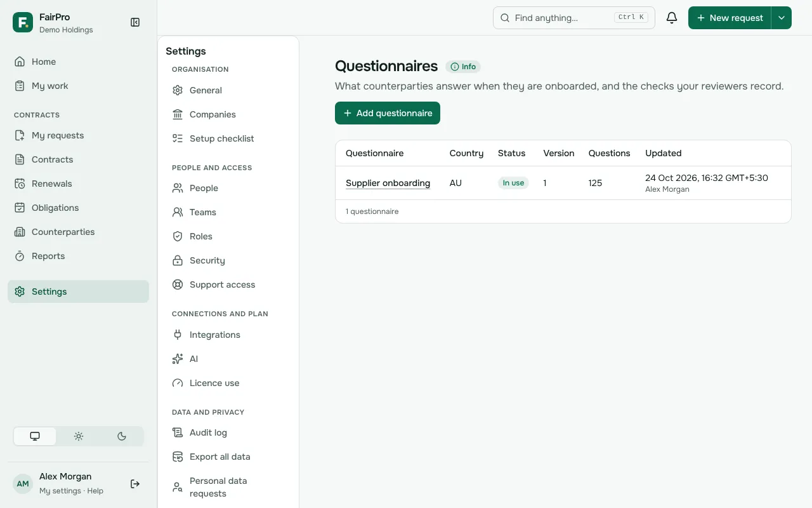This screenshot has height=508, width=812.
Task: Click the New request button
Action: click(x=730, y=18)
